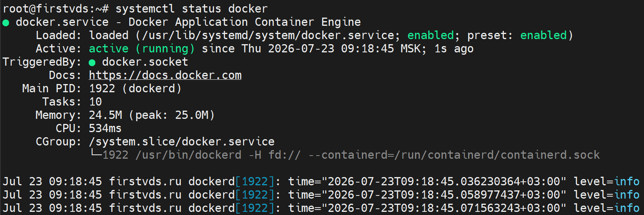
Task: Click the Memory value 24.5M
Action: [105, 115]
